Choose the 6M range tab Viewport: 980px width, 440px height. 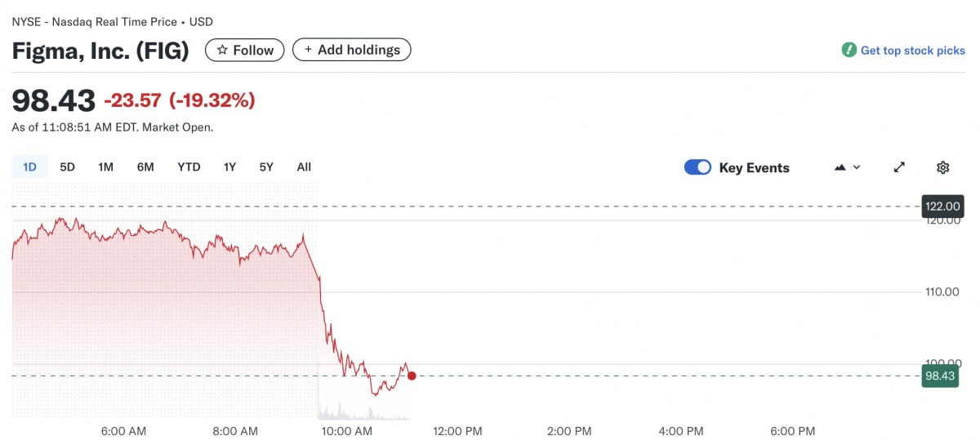pyautogui.click(x=145, y=167)
